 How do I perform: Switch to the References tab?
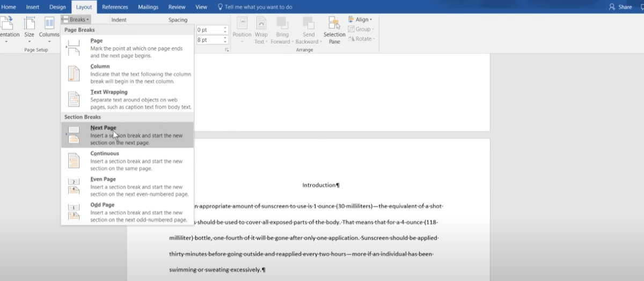(x=115, y=7)
